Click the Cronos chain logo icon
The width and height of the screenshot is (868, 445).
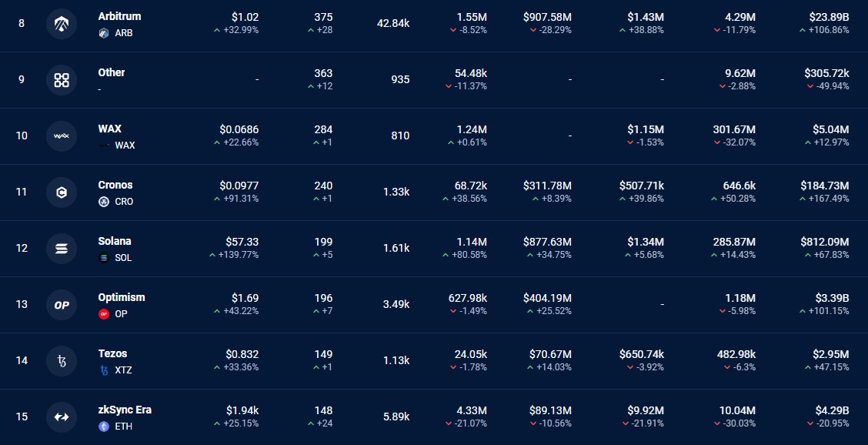point(62,192)
